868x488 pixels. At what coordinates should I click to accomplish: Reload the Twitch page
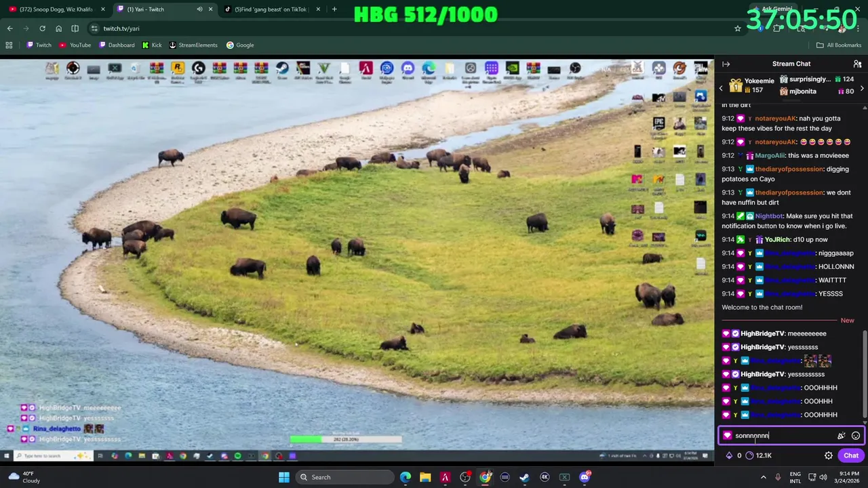click(x=42, y=28)
